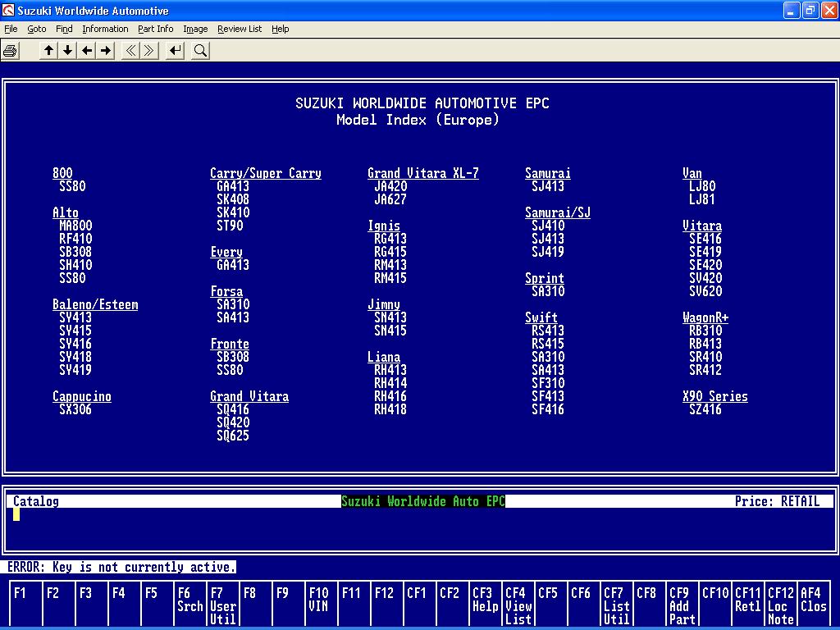Select model ST90 under Carry/Super Carry
The height and width of the screenshot is (630, 840).
pos(230,226)
